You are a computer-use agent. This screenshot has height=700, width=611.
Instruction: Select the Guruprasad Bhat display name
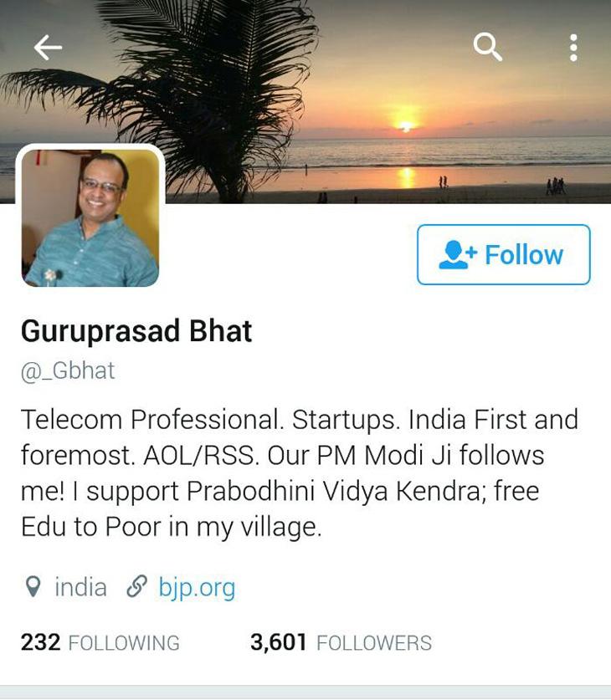tap(136, 331)
